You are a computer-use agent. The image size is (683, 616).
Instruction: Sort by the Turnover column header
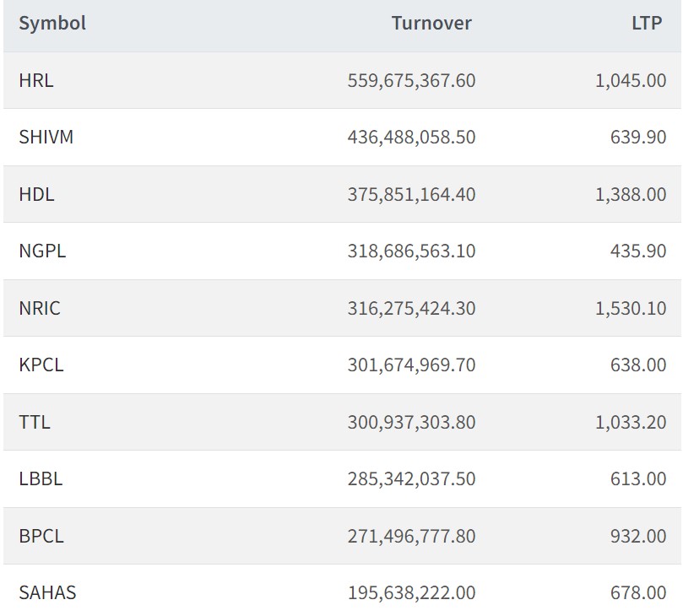[431, 24]
